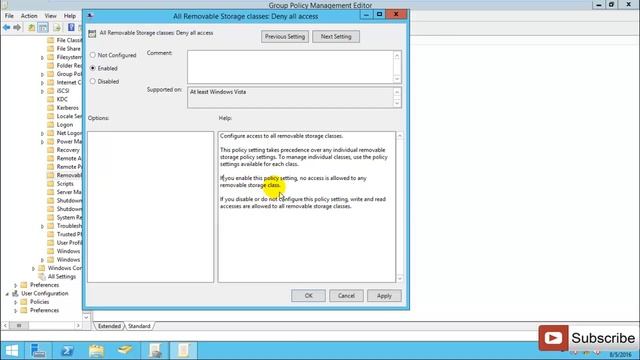Select the Removable Storage folder in tree
The image size is (640, 360).
69,175
